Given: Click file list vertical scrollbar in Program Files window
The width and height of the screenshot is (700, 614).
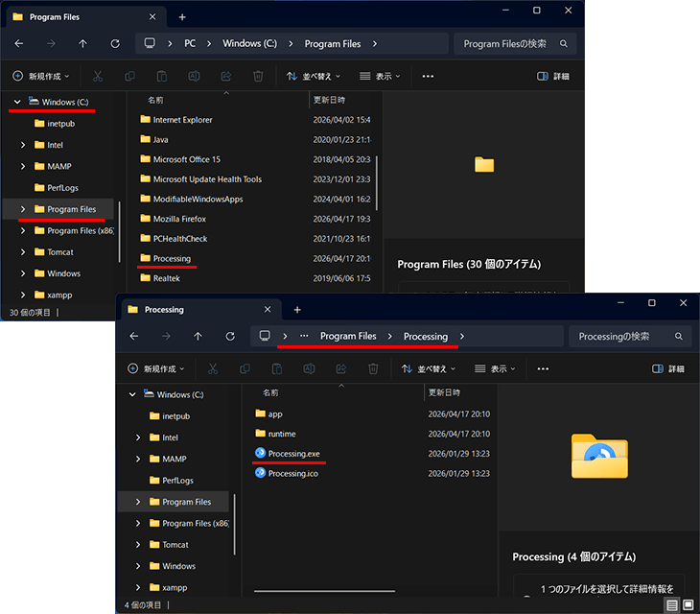Looking at the screenshot, I should 377,182.
